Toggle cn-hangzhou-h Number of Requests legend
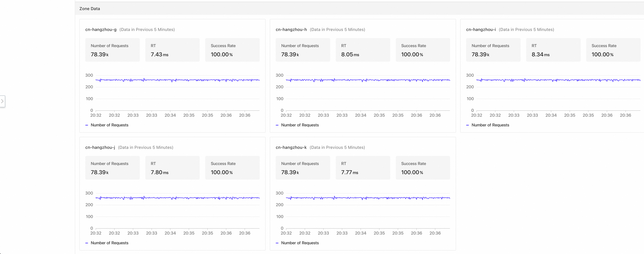The height and width of the screenshot is (254, 644). click(300, 125)
